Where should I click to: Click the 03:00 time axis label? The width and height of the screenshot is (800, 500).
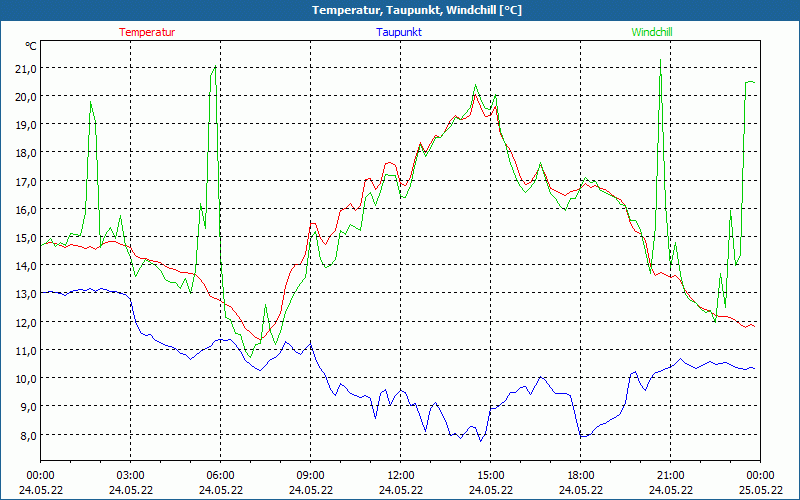[130, 474]
